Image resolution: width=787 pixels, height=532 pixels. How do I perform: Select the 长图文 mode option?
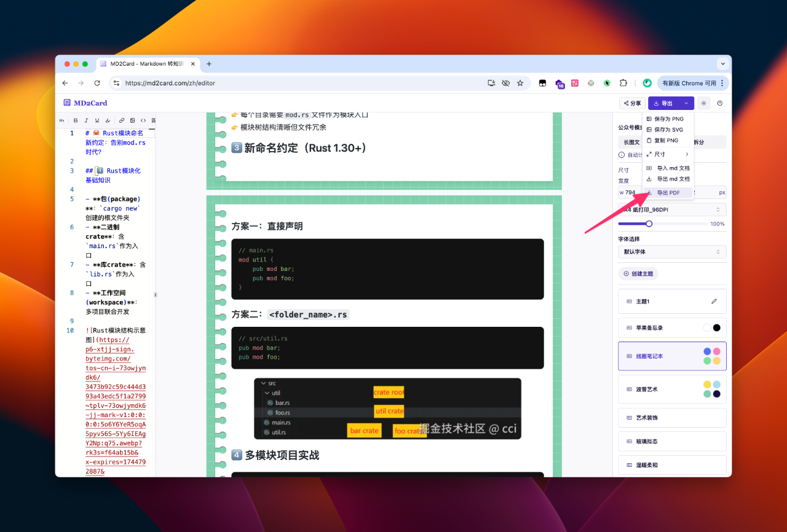coord(631,142)
